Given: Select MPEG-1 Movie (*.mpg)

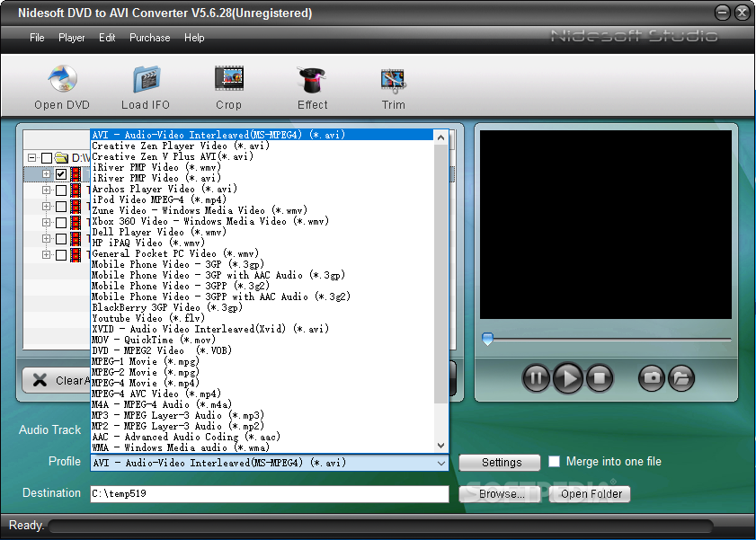Looking at the screenshot, I should click(262, 361).
